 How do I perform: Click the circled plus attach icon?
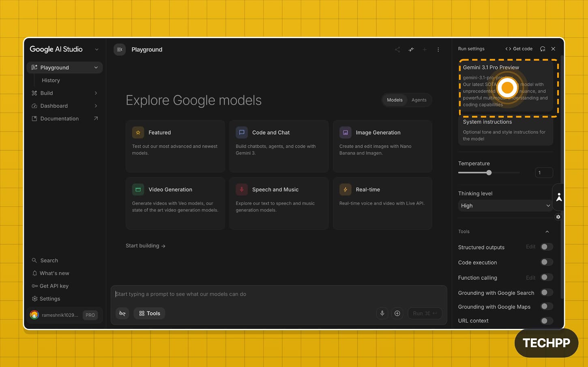397,313
